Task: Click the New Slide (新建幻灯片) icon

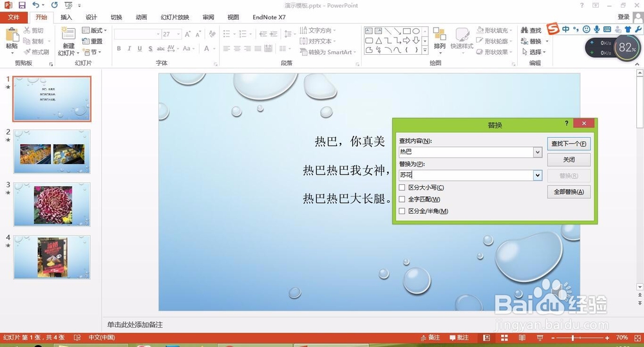Action: point(68,33)
